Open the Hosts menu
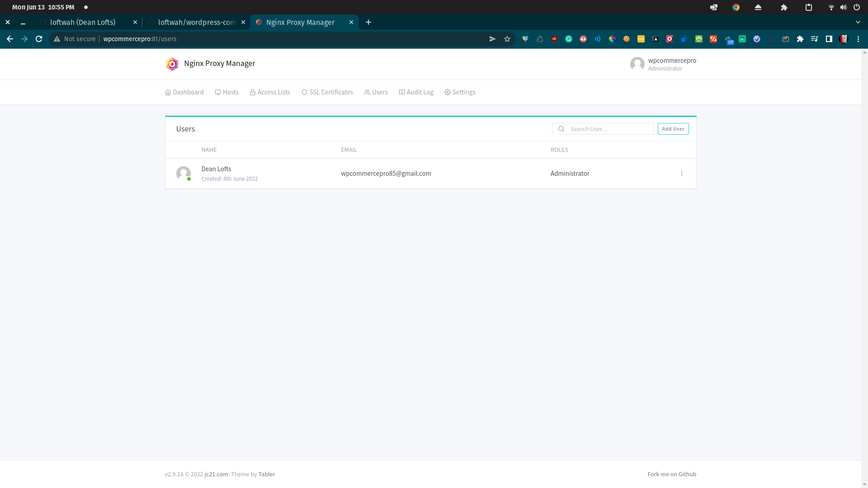Image resolution: width=868 pixels, height=488 pixels. click(x=226, y=92)
